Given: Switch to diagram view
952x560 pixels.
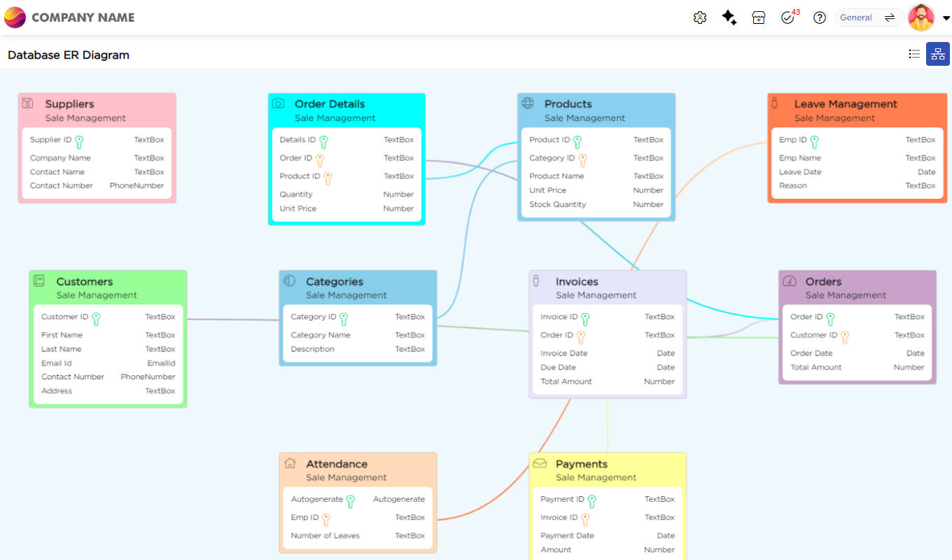Looking at the screenshot, I should pos(937,54).
